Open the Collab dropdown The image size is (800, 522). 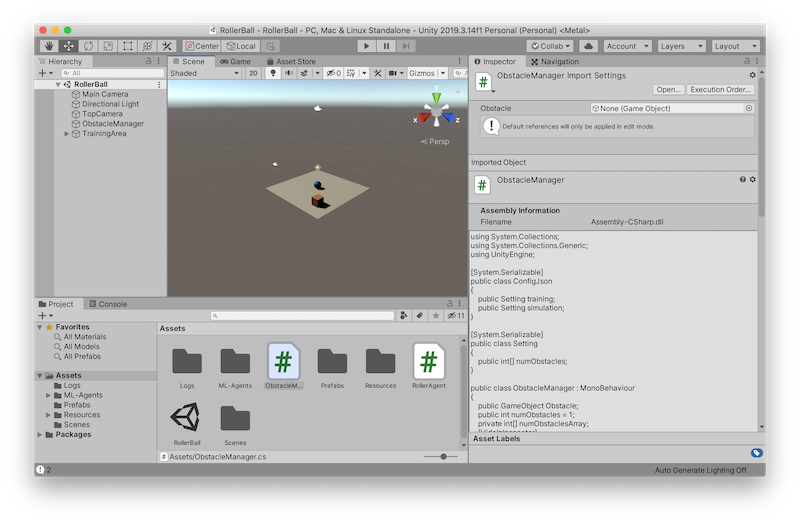click(550, 46)
